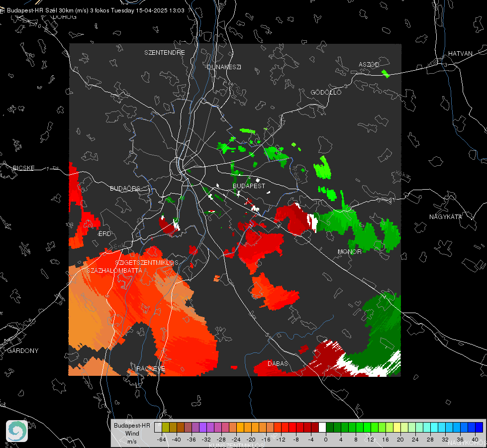
Task: Click the DOROG town label
Action: (65, 17)
